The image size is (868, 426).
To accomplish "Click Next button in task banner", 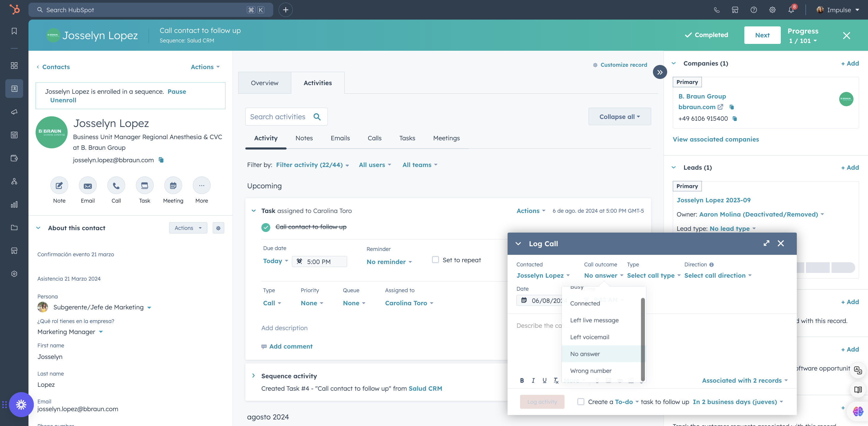I will point(762,35).
